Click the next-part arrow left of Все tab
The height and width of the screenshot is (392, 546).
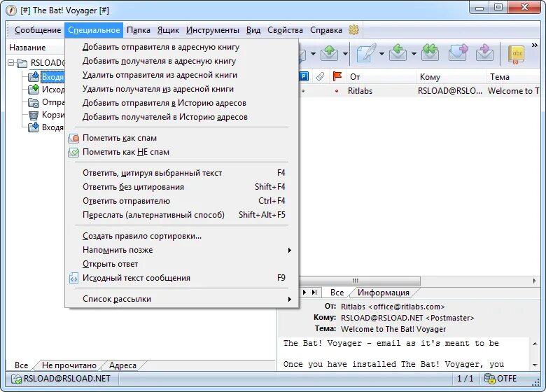[304, 293]
